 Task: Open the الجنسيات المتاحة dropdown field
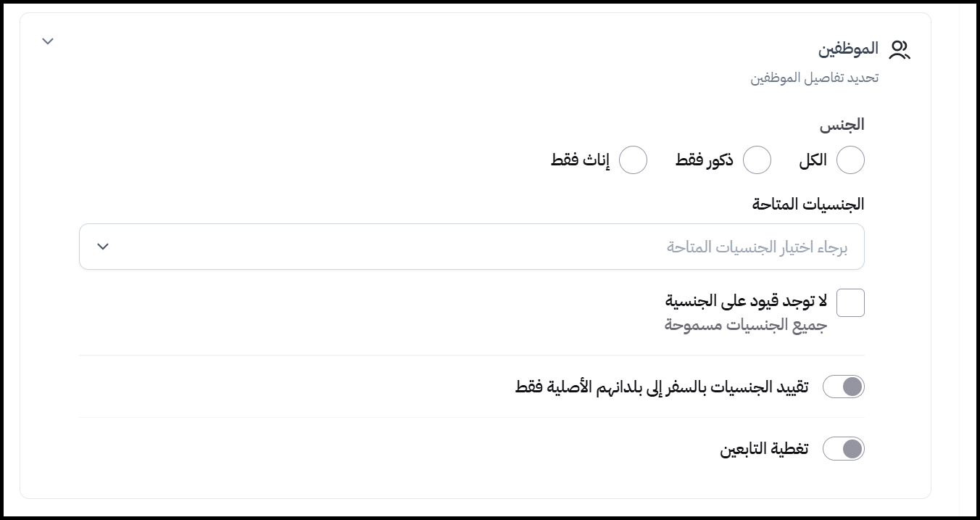[x=471, y=247]
